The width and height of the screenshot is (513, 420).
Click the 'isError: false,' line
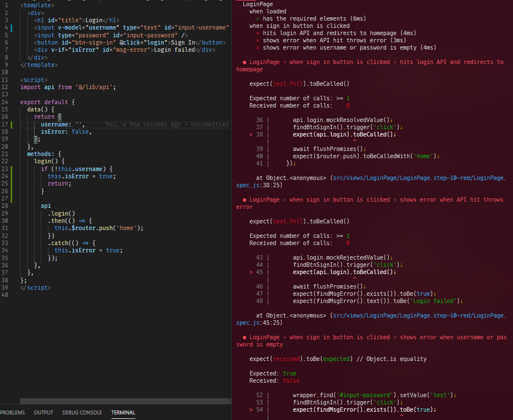click(x=66, y=131)
